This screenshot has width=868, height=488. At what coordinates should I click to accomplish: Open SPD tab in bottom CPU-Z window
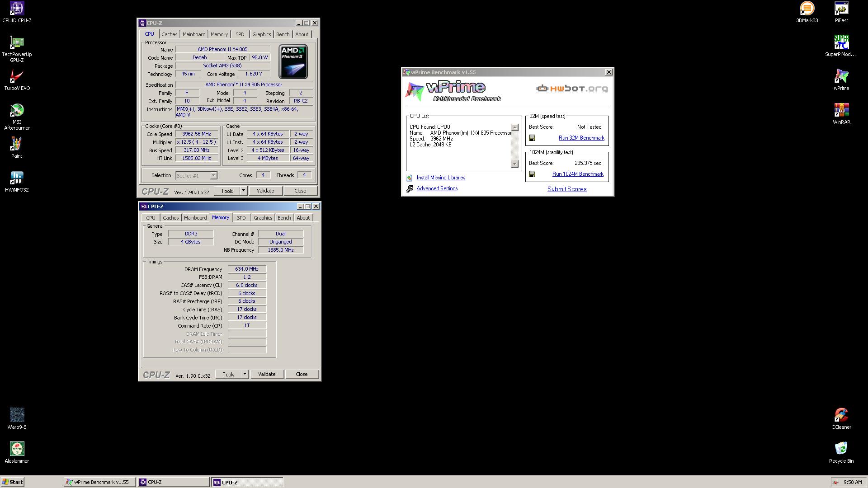241,218
